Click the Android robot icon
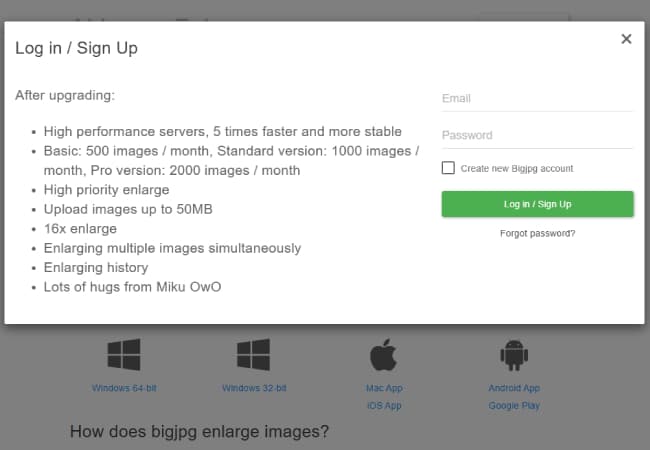The image size is (650, 450). (514, 355)
